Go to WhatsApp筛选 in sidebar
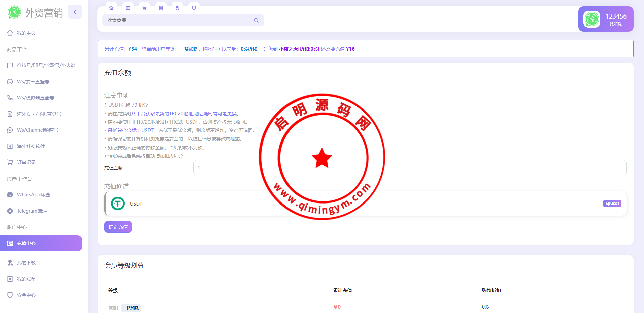 [33, 195]
